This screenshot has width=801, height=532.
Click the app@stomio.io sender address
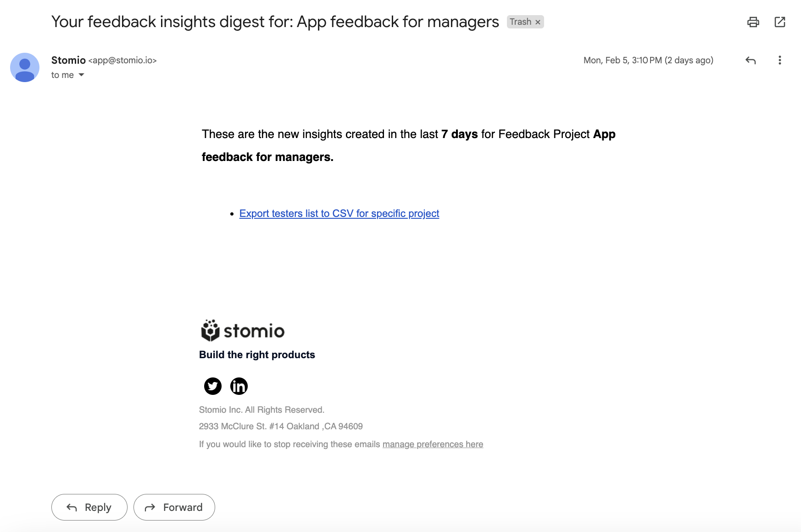(x=122, y=61)
